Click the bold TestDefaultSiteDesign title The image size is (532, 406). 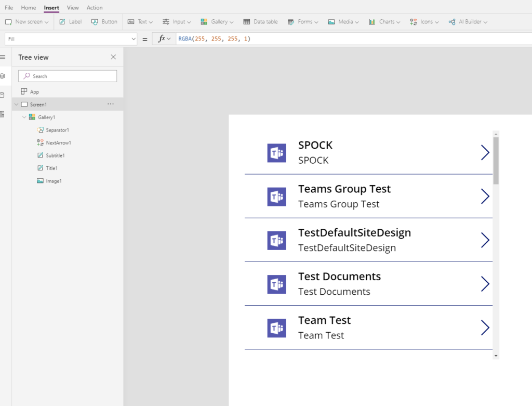[354, 232]
